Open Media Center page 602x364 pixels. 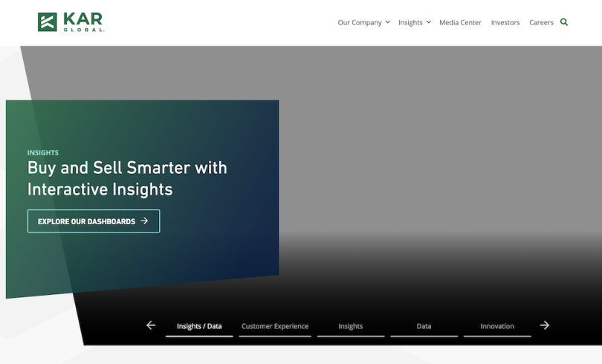click(460, 22)
